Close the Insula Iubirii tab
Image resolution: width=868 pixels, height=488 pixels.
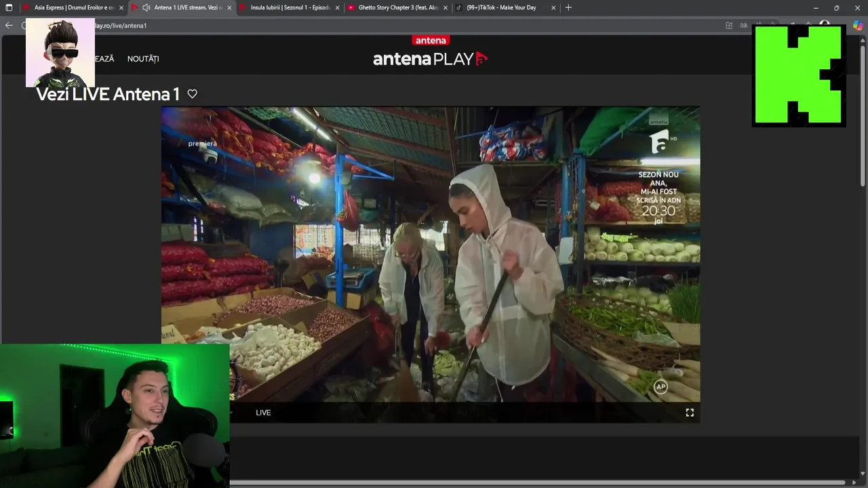click(x=337, y=7)
